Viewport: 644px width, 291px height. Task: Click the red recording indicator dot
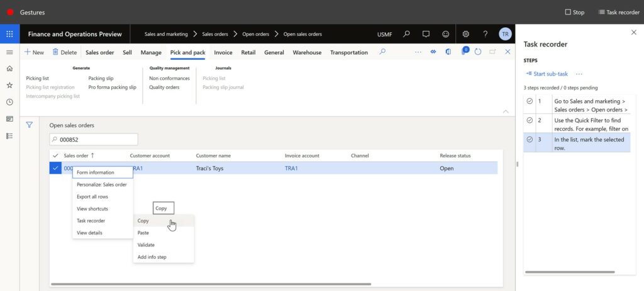tap(10, 13)
